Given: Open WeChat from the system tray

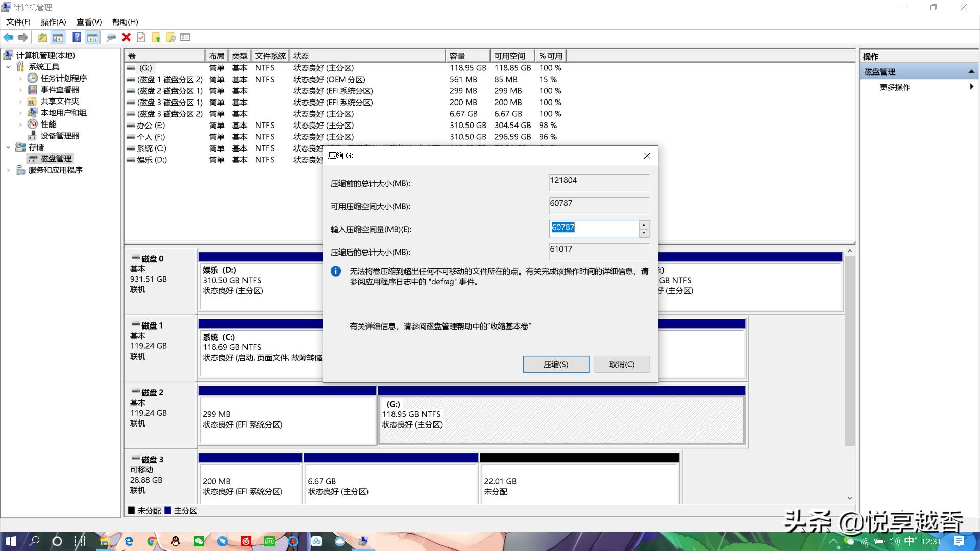Looking at the screenshot, I should click(849, 542).
